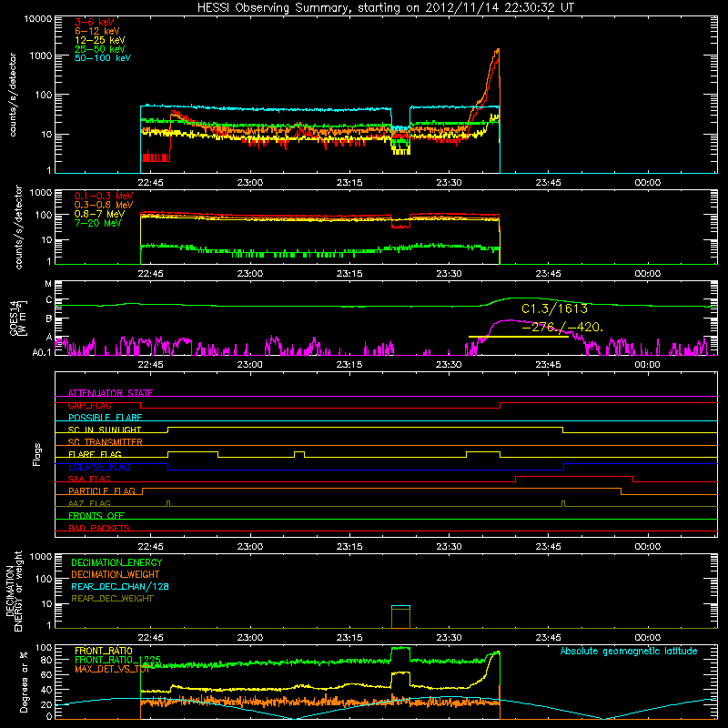Screen dimensions: 728x728
Task: Click the 7-20 MeV legend label
Action: 98,223
